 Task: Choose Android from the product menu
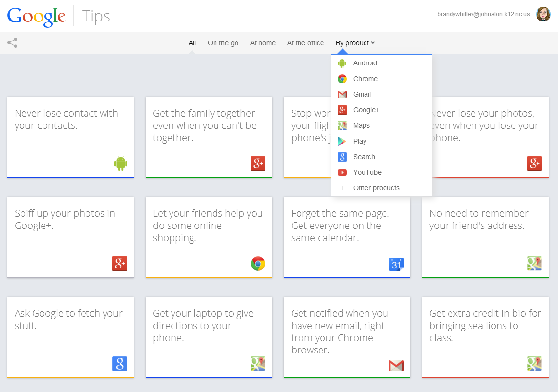coord(382,63)
